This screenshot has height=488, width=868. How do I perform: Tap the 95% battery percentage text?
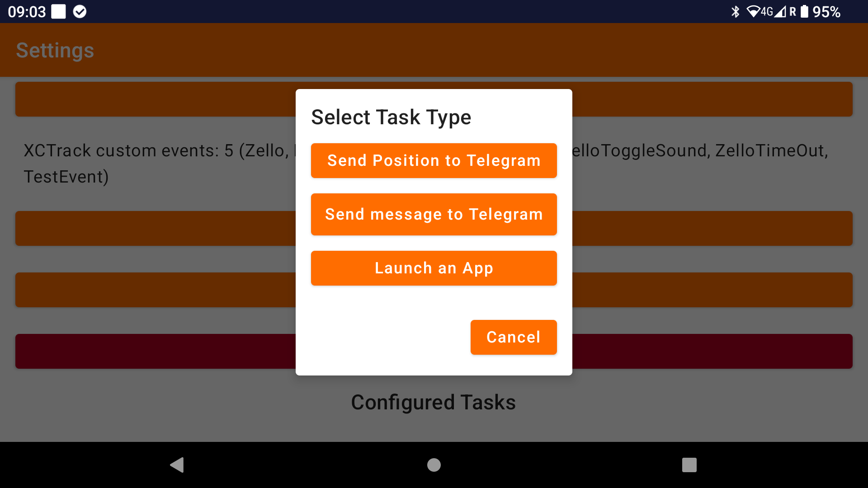click(x=827, y=12)
